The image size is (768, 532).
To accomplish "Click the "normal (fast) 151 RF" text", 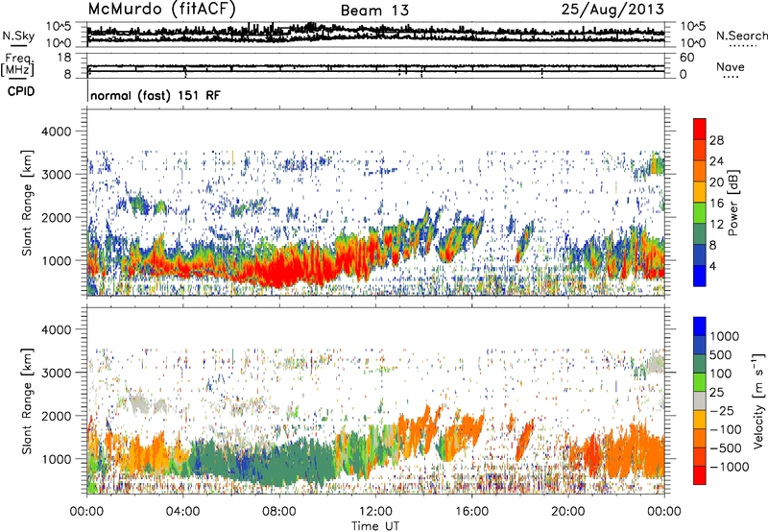I will pyautogui.click(x=156, y=95).
